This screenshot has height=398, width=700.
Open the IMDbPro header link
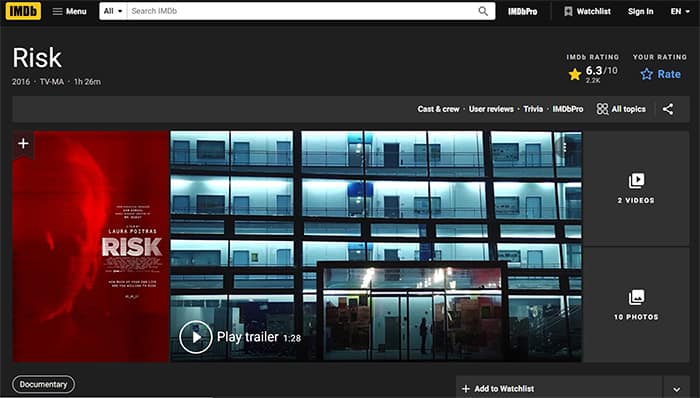(x=523, y=12)
